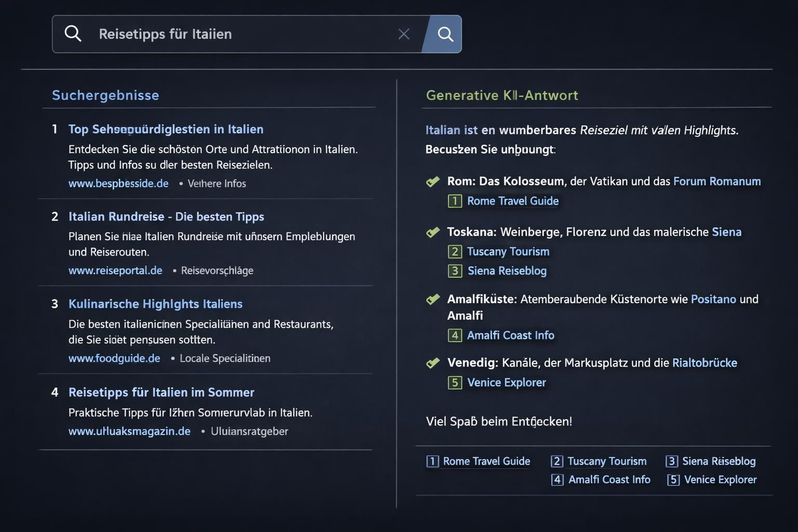Image resolution: width=798 pixels, height=532 pixels.
Task: Visit the www.foodguide.de URL
Action: pos(114,358)
